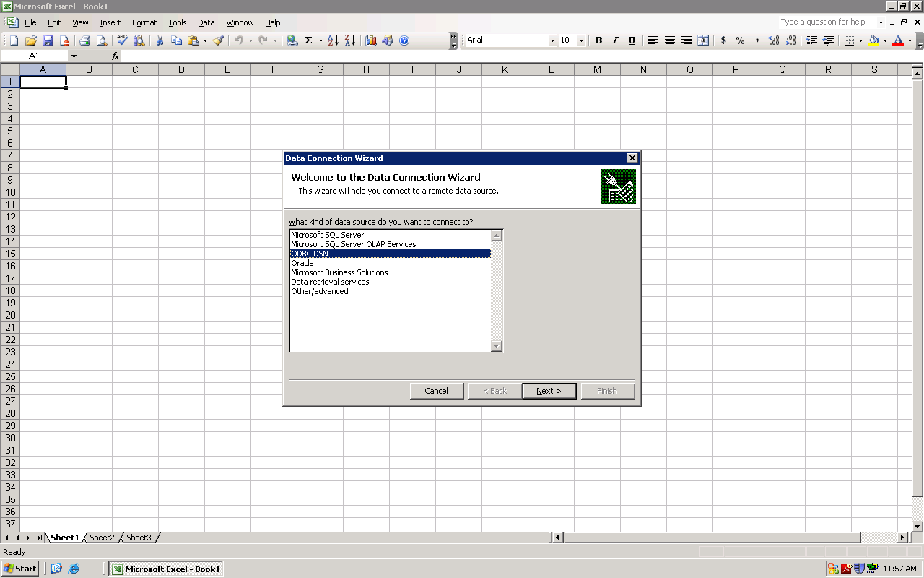Toggle Bold formatting
This screenshot has width=924, height=578.
coord(598,40)
